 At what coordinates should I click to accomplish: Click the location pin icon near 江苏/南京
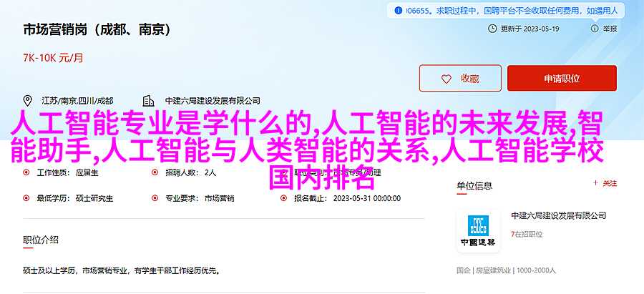27,101
